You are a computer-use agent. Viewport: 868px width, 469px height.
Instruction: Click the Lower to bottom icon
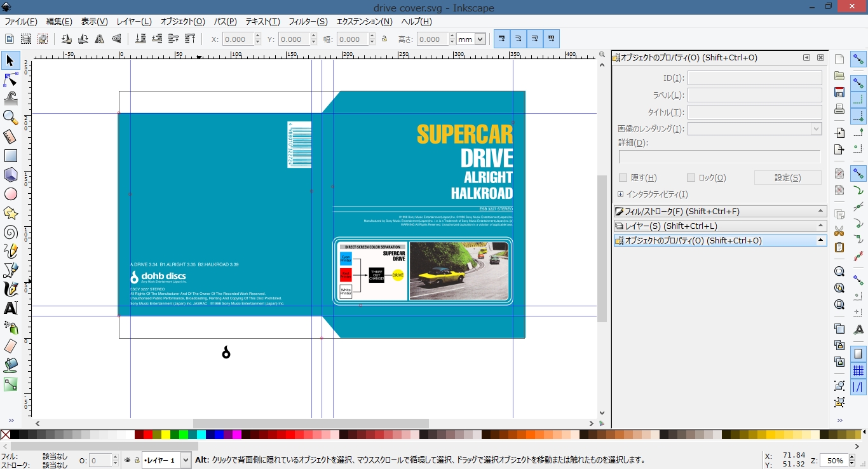[x=140, y=39]
